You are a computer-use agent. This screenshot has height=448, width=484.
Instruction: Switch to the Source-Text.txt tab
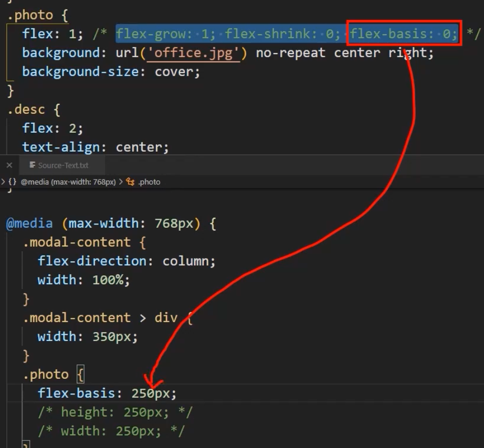(62, 165)
